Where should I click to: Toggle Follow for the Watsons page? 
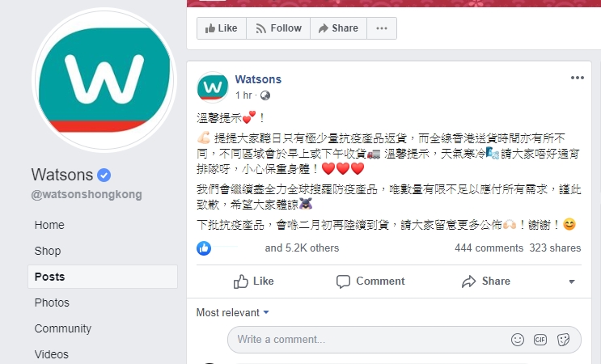[x=278, y=28]
